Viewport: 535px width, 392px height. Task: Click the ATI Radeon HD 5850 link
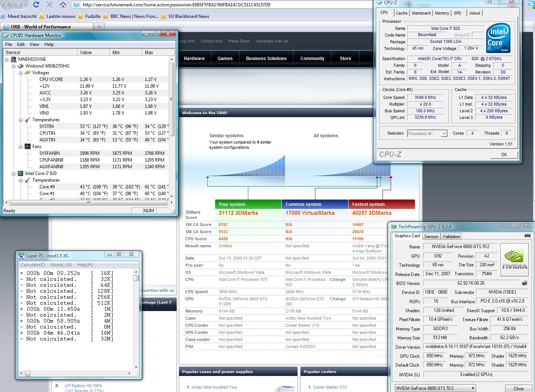click(83, 386)
